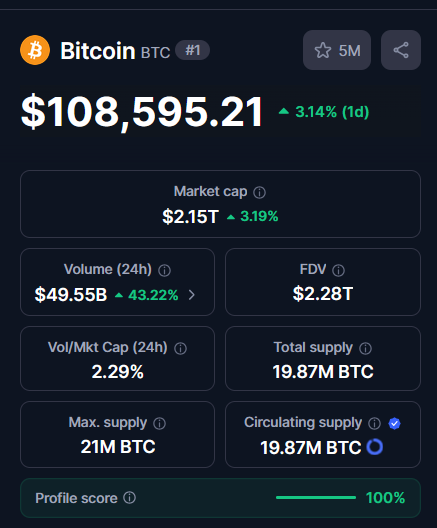This screenshot has width=437, height=528.
Task: Add Bitcoin to watchlist with star button
Action: [x=337, y=50]
